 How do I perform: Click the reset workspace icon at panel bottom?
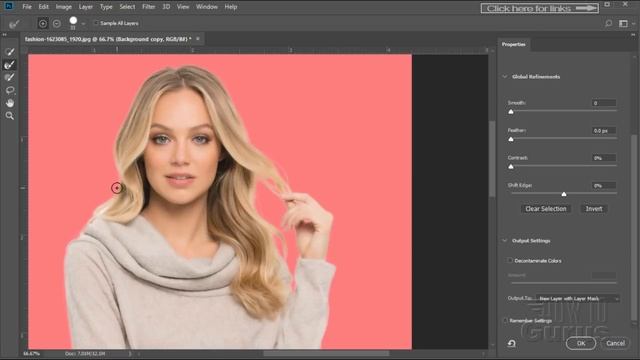[511, 343]
